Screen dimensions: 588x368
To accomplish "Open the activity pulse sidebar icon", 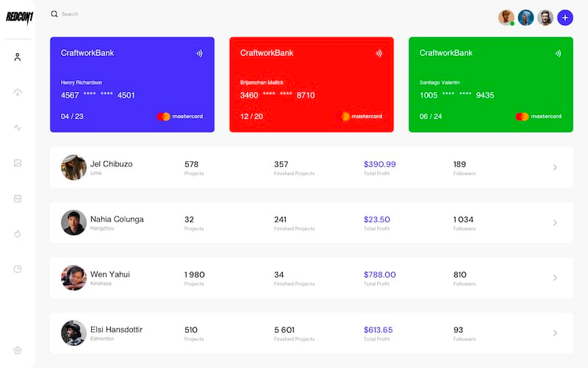I will [17, 127].
